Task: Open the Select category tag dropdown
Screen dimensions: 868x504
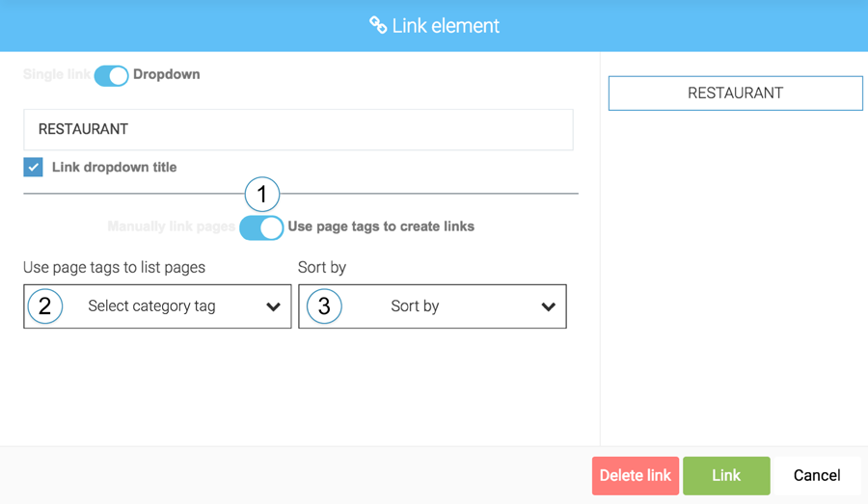Action: pos(157,306)
